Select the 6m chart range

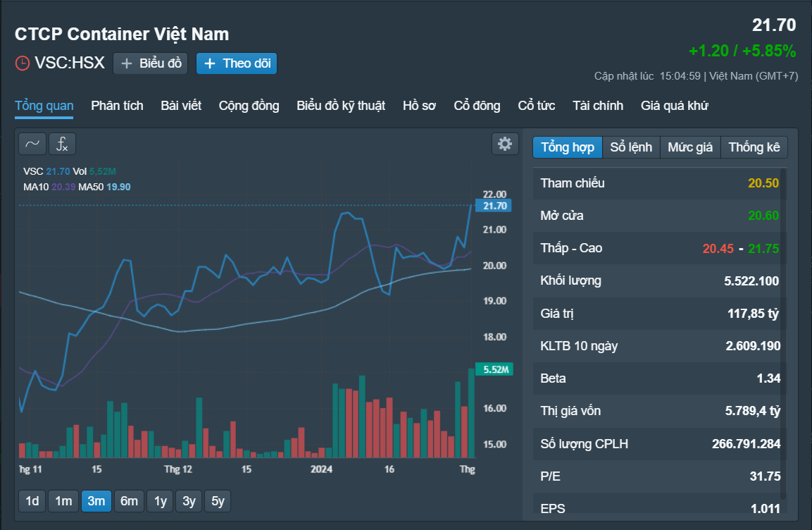coord(129,501)
